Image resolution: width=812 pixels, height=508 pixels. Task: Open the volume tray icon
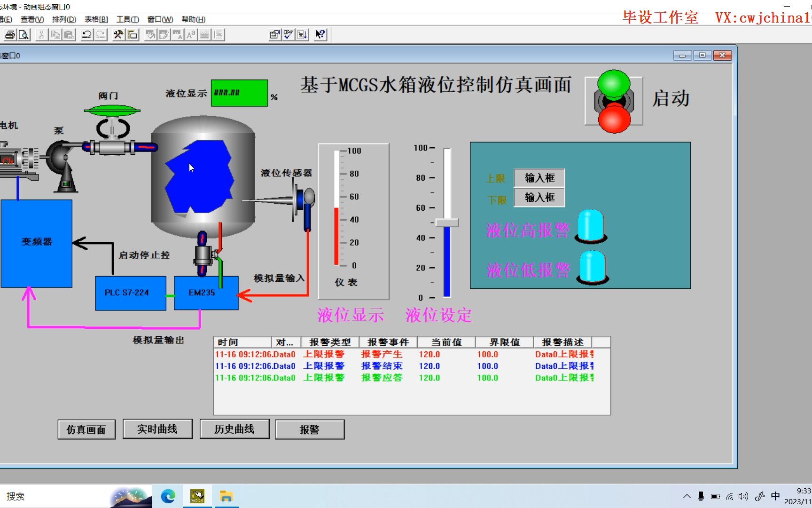click(743, 496)
